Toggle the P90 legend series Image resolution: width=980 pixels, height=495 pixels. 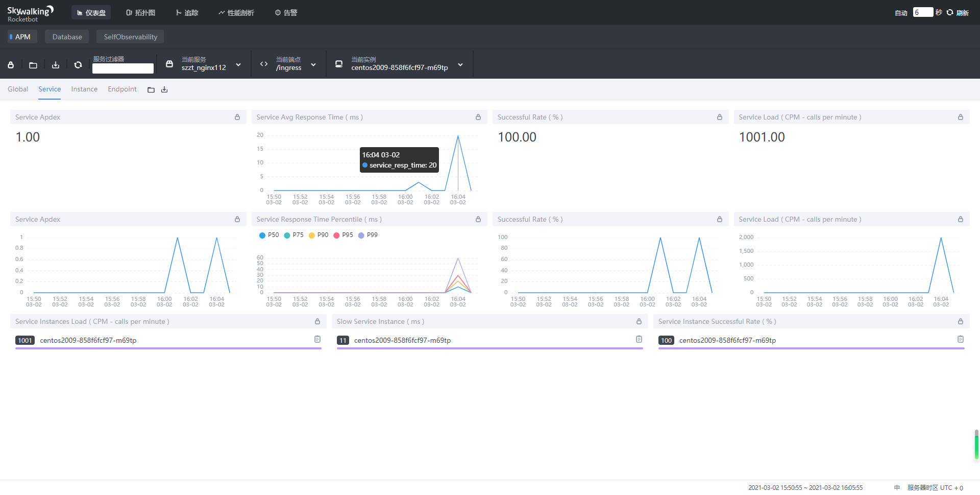pos(318,235)
